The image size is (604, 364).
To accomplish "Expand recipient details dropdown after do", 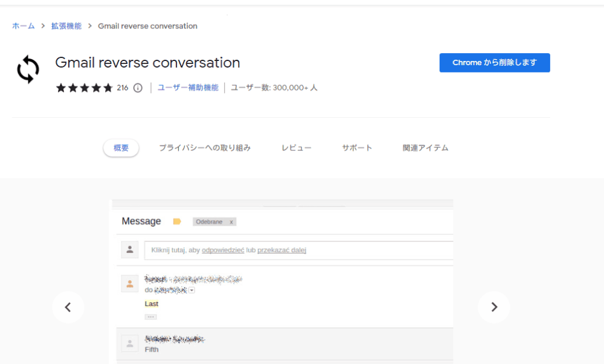I will (x=192, y=290).
